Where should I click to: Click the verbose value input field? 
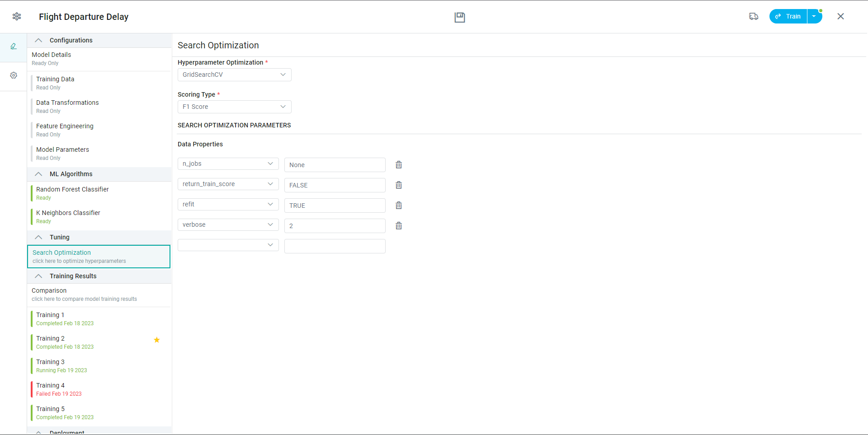(x=335, y=226)
